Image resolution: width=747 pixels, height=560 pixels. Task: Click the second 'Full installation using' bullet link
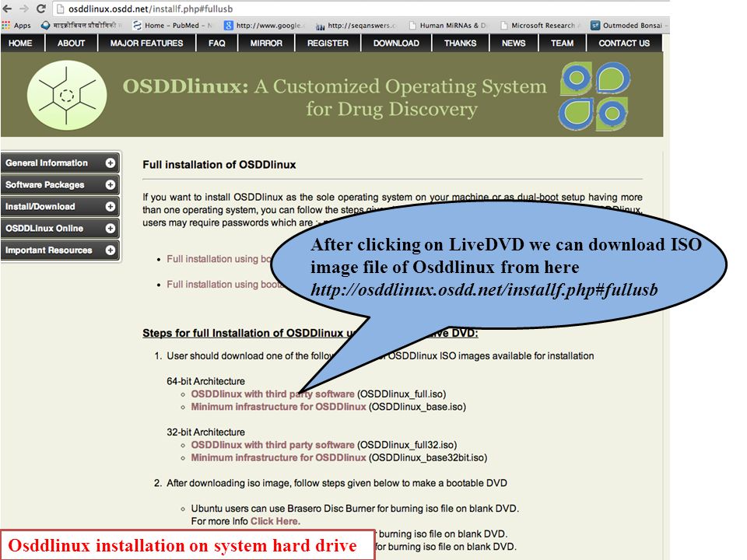click(225, 285)
